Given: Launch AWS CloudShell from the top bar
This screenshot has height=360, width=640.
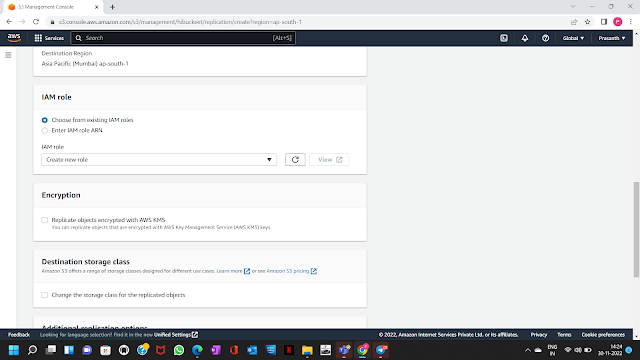Looking at the screenshot, I should pyautogui.click(x=504, y=38).
